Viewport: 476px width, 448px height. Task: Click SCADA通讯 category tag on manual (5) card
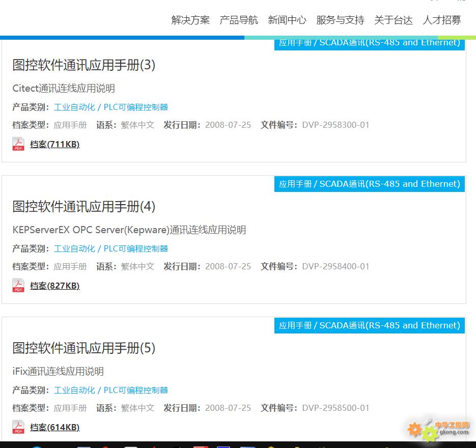[x=370, y=325]
